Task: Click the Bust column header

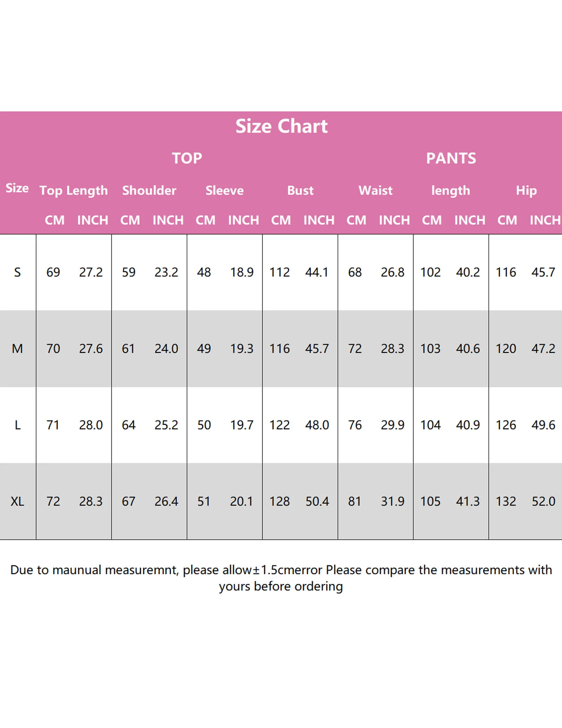Action: (x=300, y=190)
